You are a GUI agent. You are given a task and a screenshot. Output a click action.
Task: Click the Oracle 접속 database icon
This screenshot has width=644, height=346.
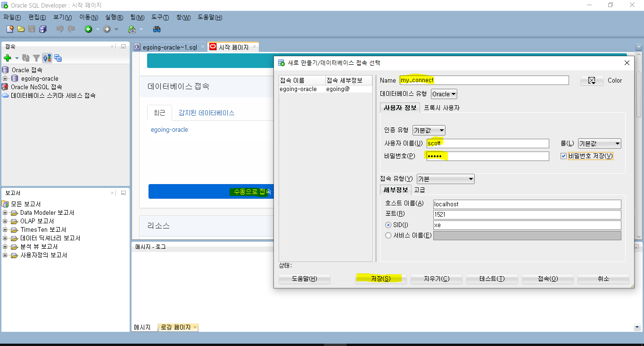click(x=6, y=70)
